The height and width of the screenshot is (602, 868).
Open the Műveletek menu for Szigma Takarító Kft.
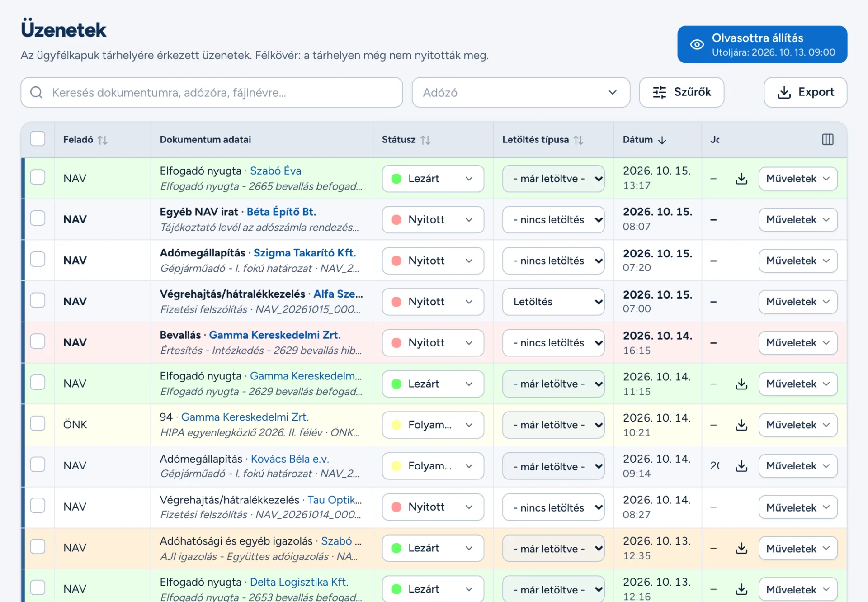[x=798, y=261]
